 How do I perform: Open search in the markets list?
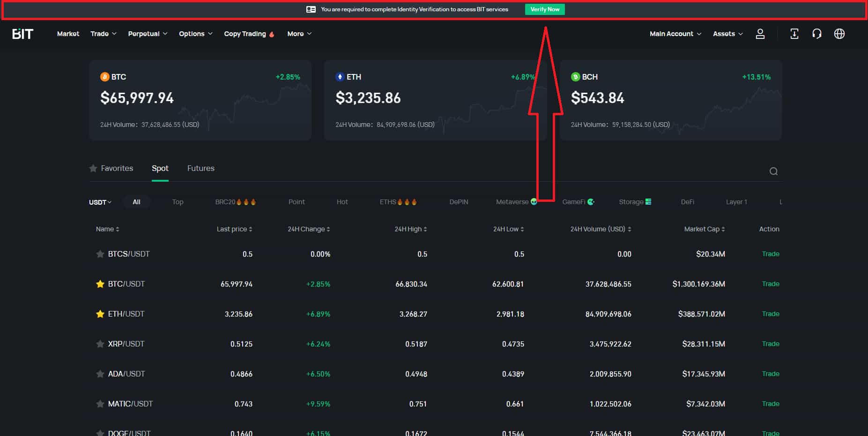pyautogui.click(x=773, y=171)
